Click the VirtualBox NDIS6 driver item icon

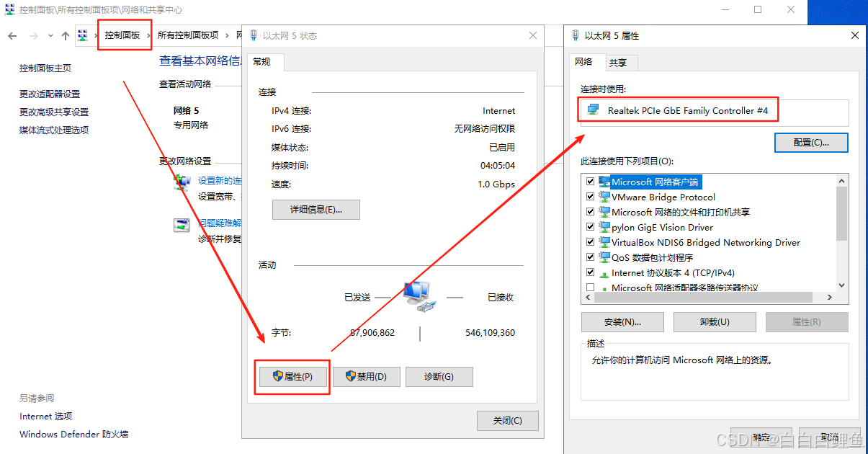click(x=604, y=242)
